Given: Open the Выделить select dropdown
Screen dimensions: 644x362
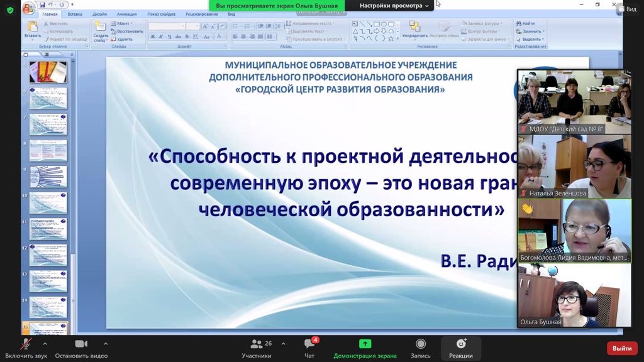Looking at the screenshot, I should (x=530, y=40).
